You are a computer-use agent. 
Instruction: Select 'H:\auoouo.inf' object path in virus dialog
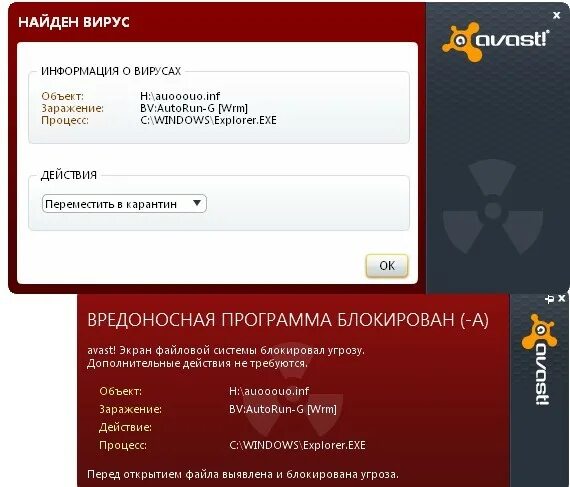(180, 96)
